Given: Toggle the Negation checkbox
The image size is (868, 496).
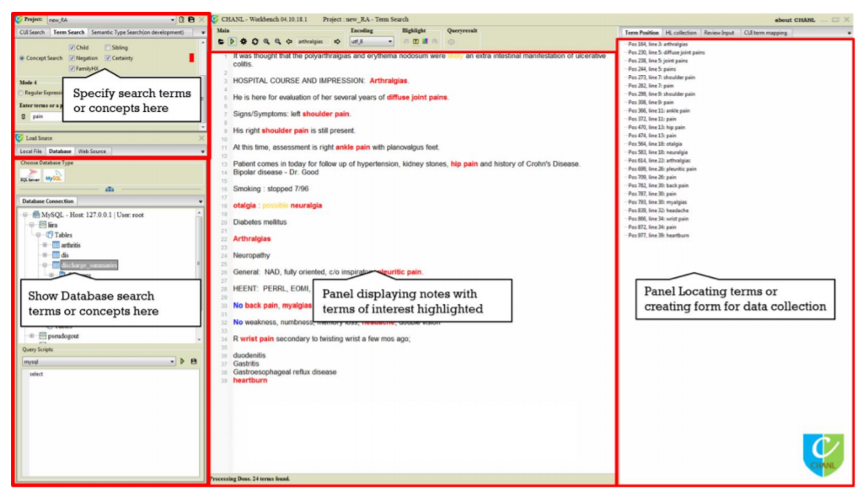Looking at the screenshot, I should 72,58.
